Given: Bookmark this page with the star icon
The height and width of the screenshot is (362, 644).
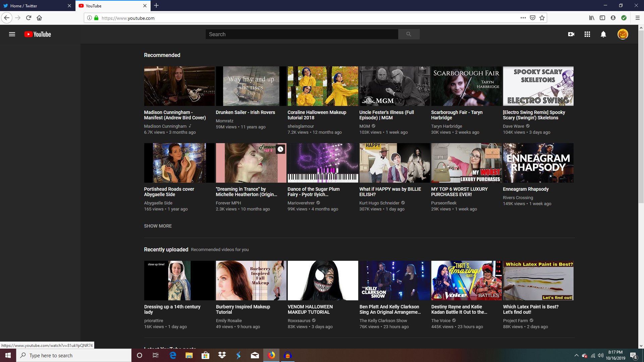Looking at the screenshot, I should click(x=542, y=18).
